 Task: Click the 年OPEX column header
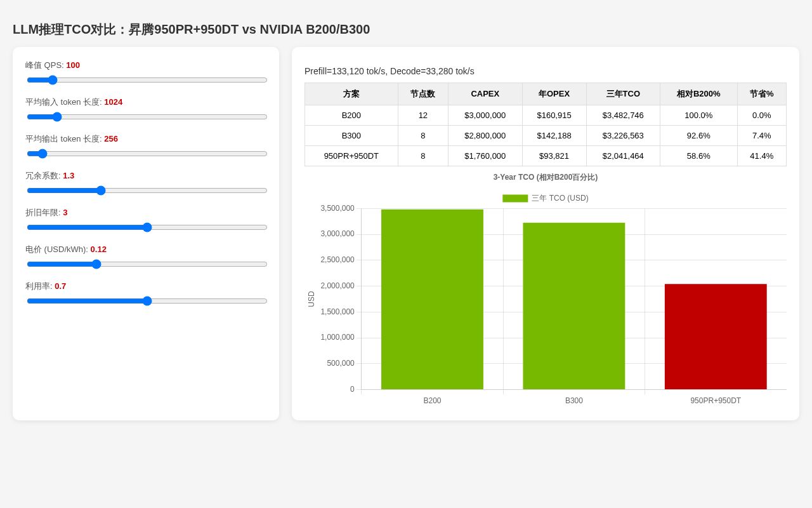pyautogui.click(x=554, y=94)
